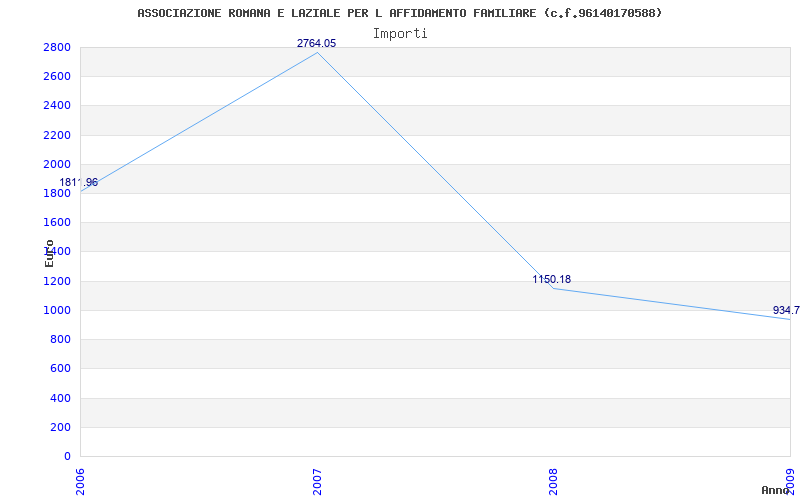Click the 2009 x-axis year label
The width and height of the screenshot is (800, 500).
point(790,482)
